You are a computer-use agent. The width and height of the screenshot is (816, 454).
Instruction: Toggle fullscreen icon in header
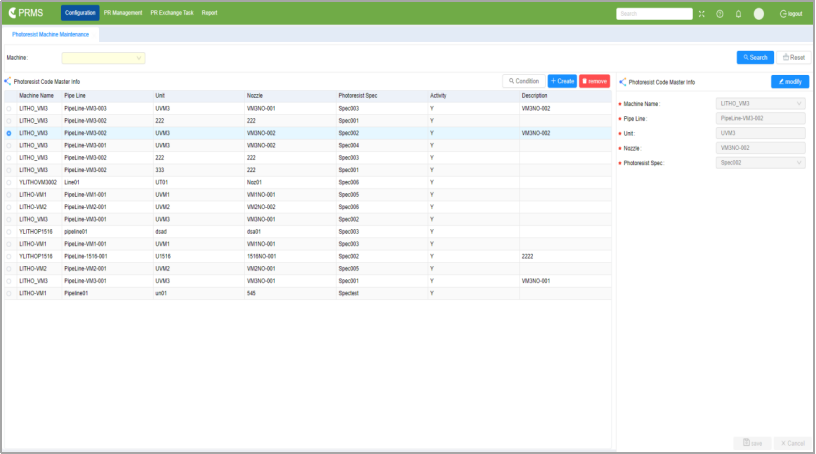(x=702, y=14)
